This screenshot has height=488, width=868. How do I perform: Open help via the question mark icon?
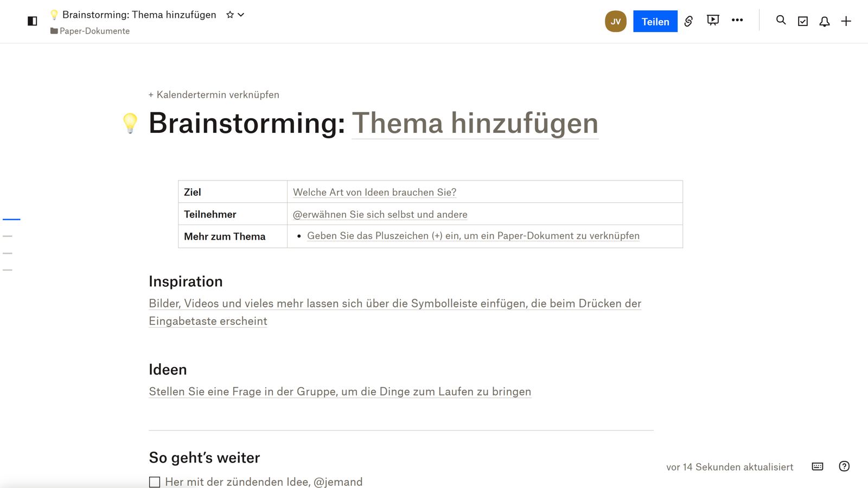(x=844, y=466)
